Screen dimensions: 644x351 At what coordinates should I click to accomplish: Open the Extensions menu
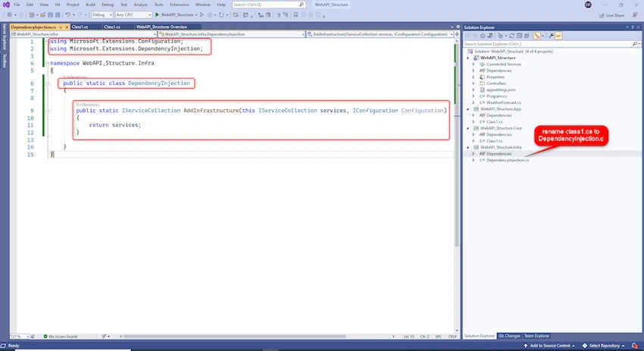[x=180, y=5]
